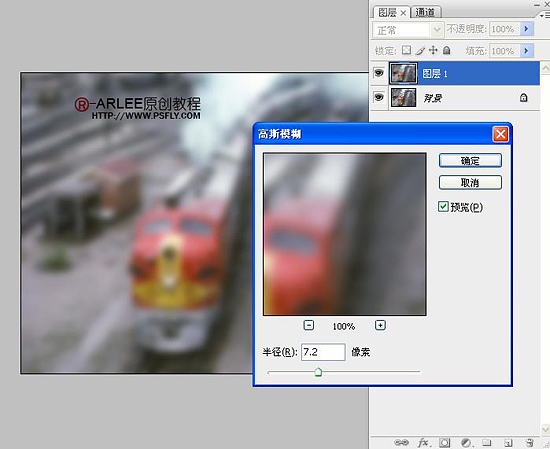Open the 不透明度 opacity slider arrow
The height and width of the screenshot is (449, 550).
point(526,29)
